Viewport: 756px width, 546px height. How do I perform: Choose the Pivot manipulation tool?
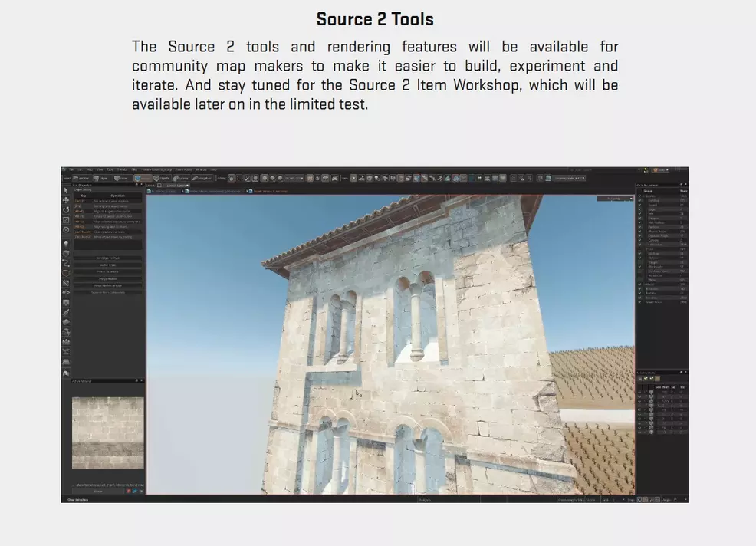[66, 229]
